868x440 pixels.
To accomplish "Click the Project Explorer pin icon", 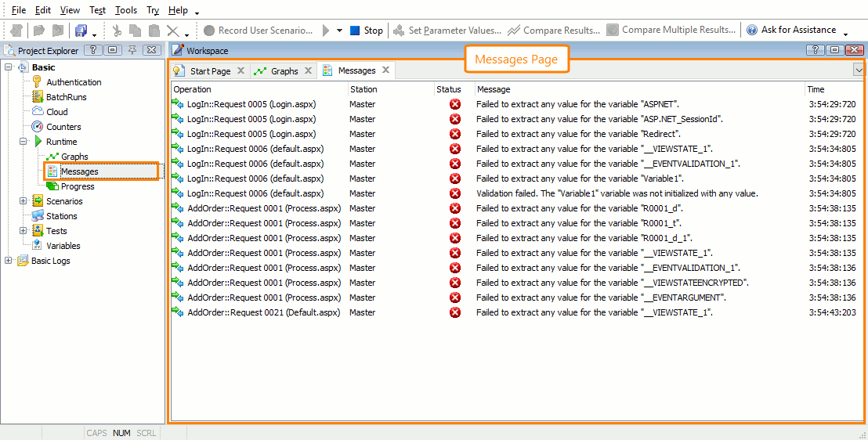I will pyautogui.click(x=132, y=50).
